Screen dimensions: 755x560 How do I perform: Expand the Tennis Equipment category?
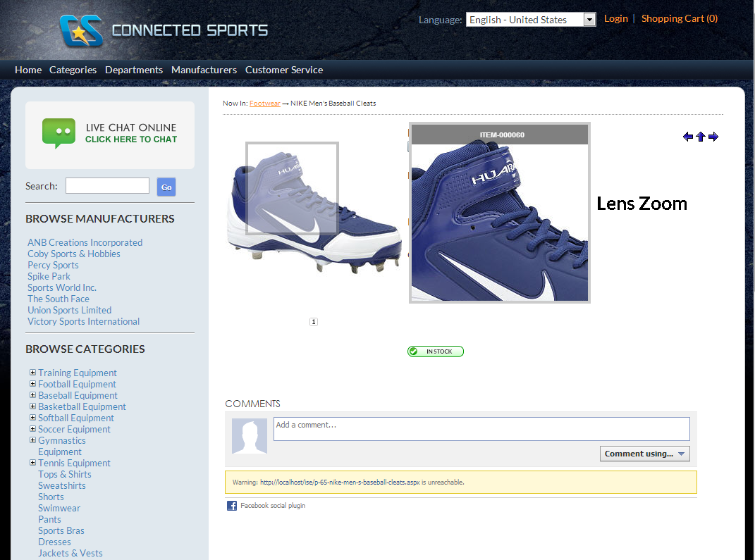tap(32, 462)
